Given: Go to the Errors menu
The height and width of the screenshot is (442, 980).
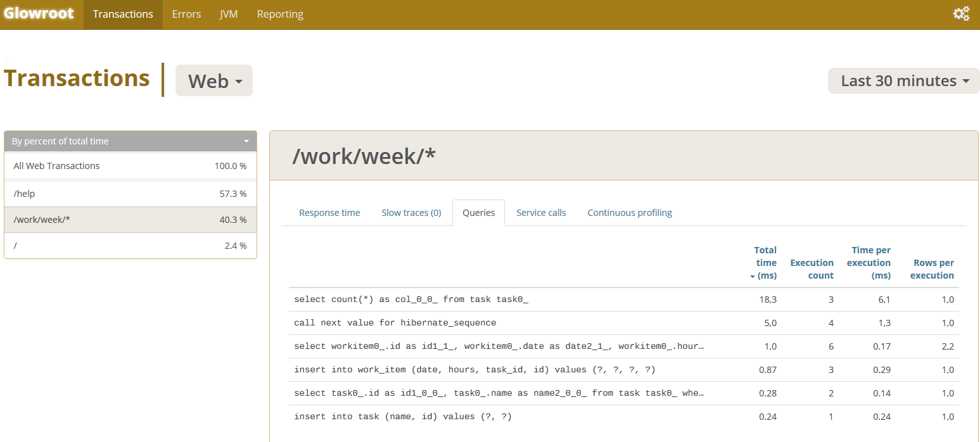Looking at the screenshot, I should (186, 14).
